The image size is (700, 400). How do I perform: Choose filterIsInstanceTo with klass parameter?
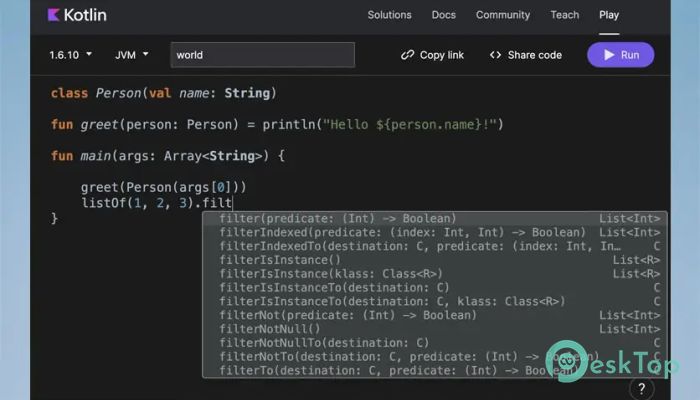(x=435, y=301)
